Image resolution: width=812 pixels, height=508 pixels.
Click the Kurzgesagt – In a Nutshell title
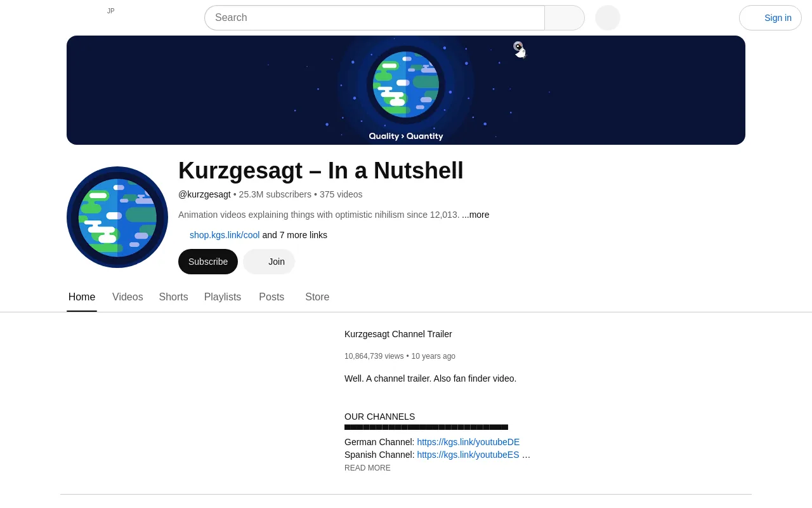pos(321,171)
